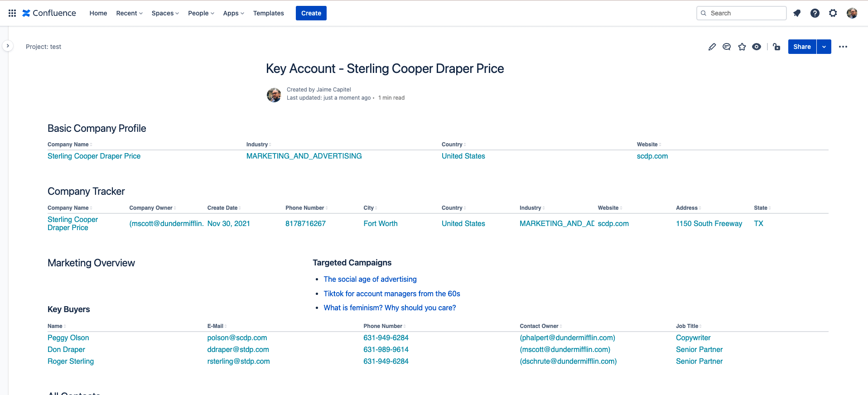
Task: Click the Copywriter job title
Action: [x=693, y=337]
